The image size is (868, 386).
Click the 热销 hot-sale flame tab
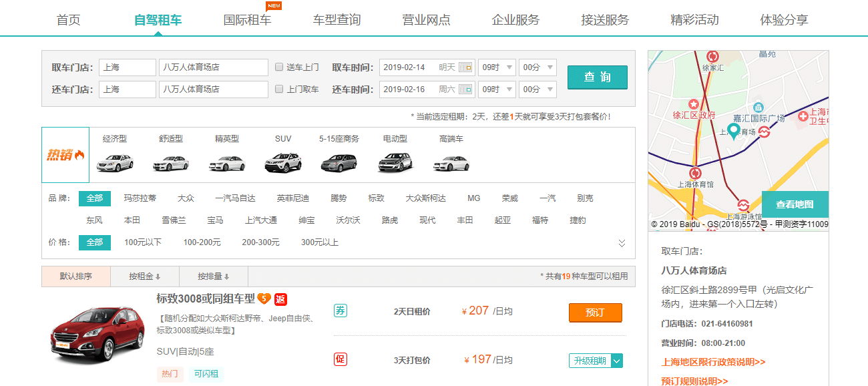65,155
